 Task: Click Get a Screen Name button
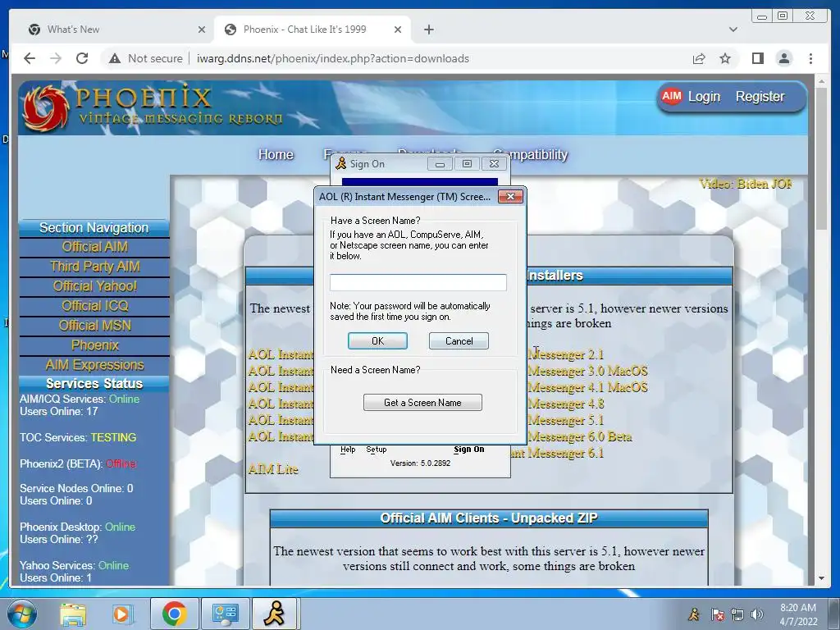pyautogui.click(x=422, y=402)
